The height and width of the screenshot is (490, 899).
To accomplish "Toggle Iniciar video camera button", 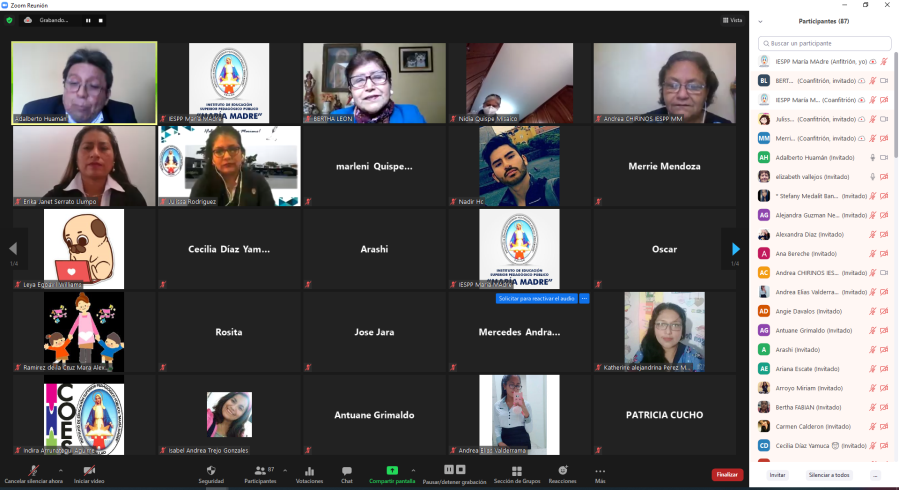I will [x=90, y=470].
